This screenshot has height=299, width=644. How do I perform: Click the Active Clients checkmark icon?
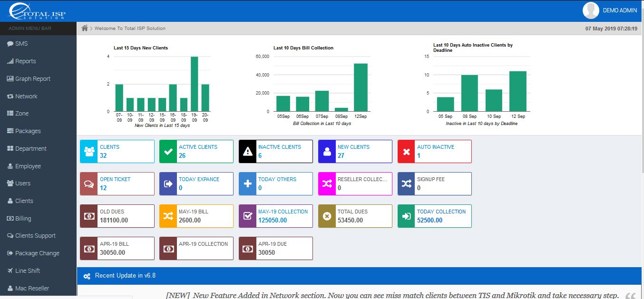[x=168, y=152]
